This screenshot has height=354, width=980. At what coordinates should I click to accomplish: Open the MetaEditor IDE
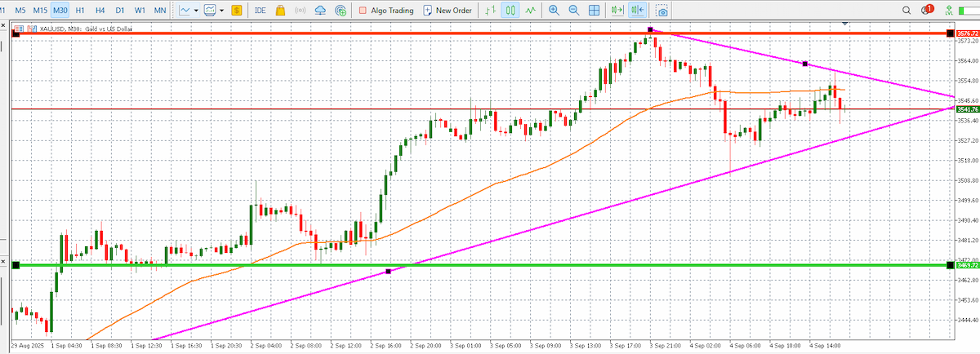pos(260,11)
